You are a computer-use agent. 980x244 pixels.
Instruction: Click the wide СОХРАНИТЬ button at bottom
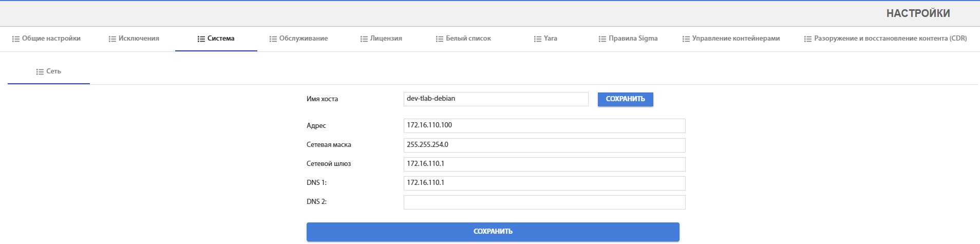(493, 232)
